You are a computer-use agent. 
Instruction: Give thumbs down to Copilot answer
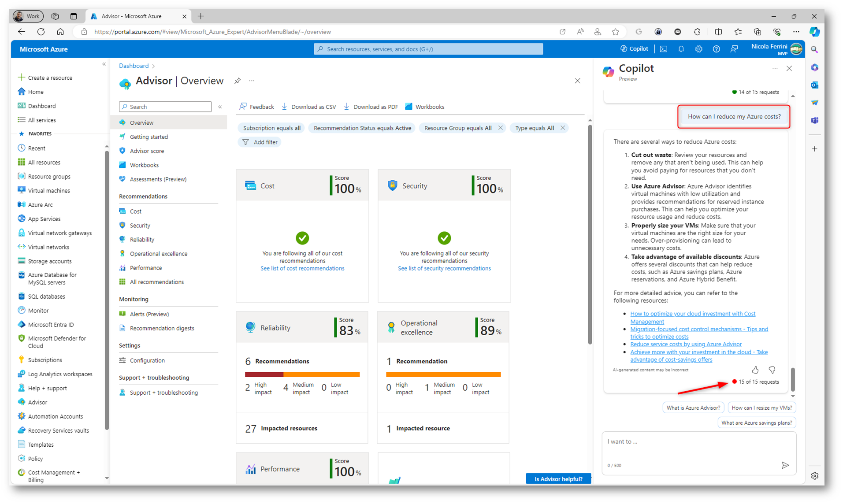(x=772, y=370)
